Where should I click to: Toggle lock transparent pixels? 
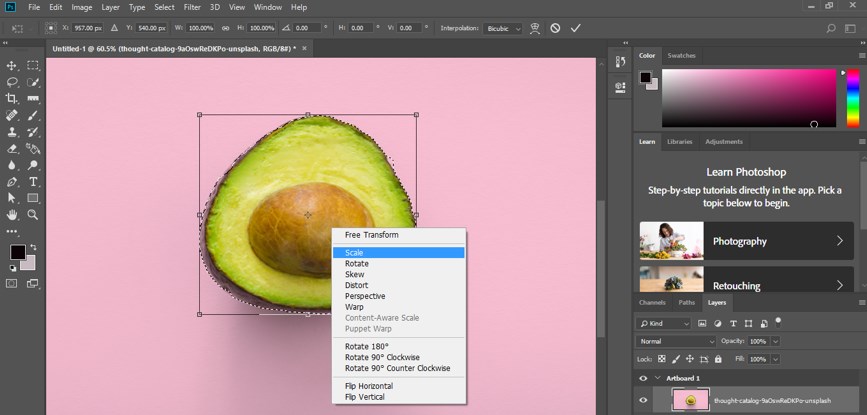click(662, 359)
